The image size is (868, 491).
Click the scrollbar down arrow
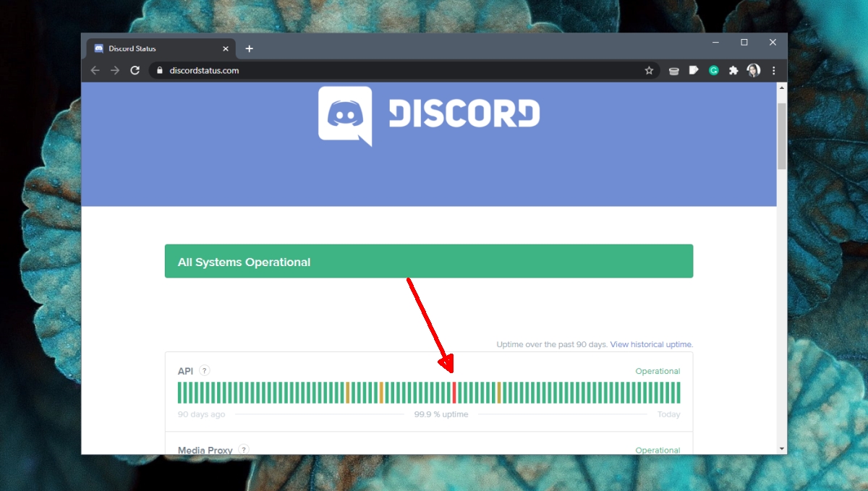pos(781,448)
